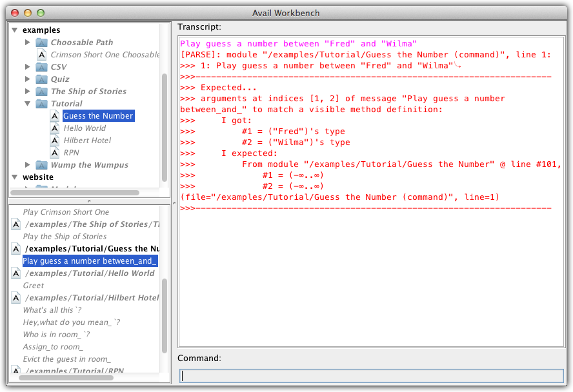Screen dimensions: 573x392
Task: Expand The Ship of Stories folder
Action: 27,92
